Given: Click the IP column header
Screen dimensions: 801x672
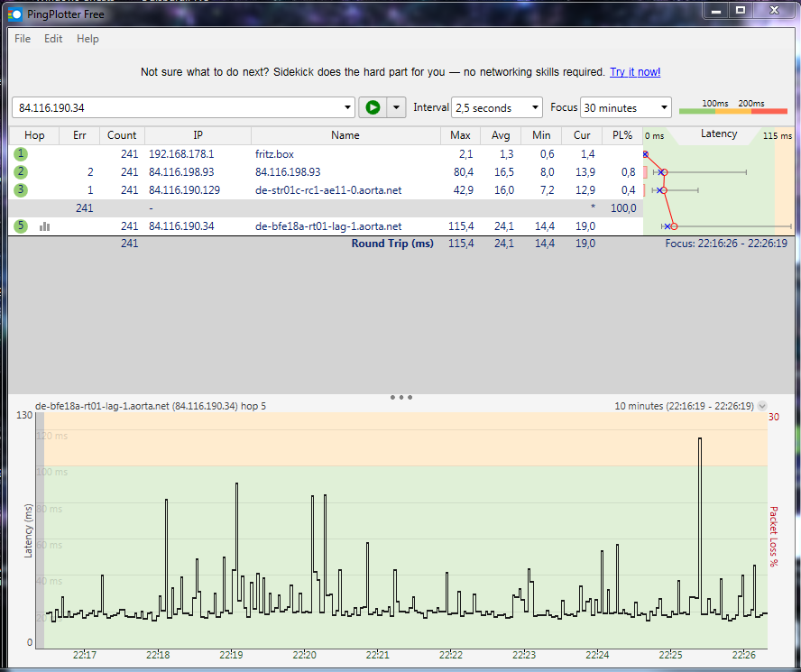Looking at the screenshot, I should point(198,135).
